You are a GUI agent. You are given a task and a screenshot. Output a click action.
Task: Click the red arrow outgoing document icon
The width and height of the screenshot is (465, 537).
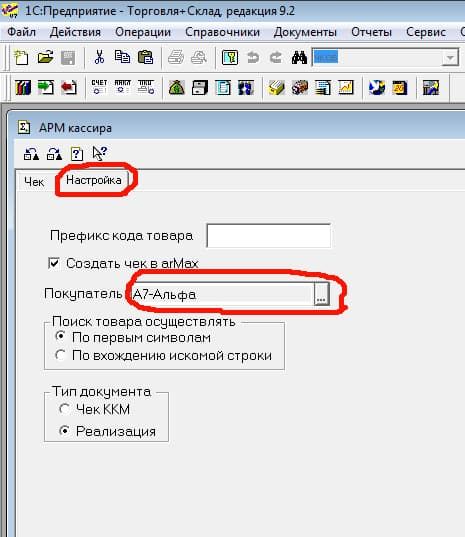[x=68, y=88]
